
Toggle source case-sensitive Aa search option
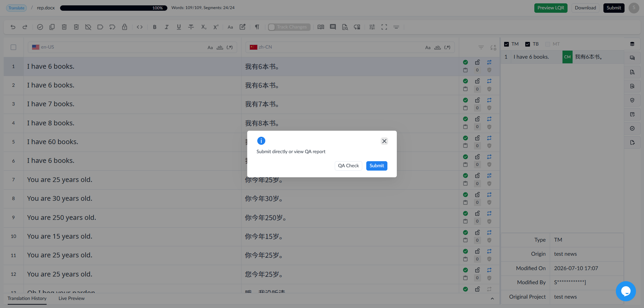click(210, 48)
